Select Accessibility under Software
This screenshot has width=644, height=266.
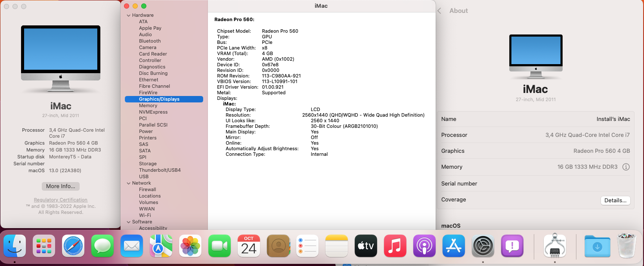pyautogui.click(x=153, y=228)
